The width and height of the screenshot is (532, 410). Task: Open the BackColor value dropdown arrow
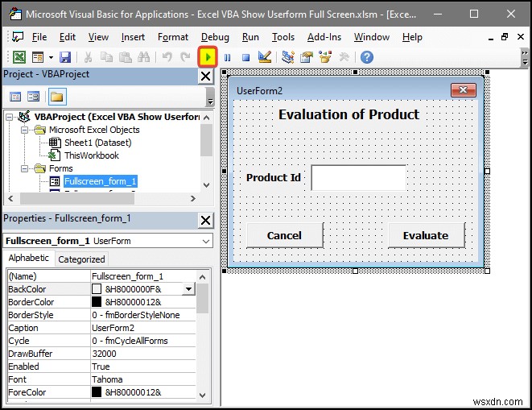[x=188, y=289]
